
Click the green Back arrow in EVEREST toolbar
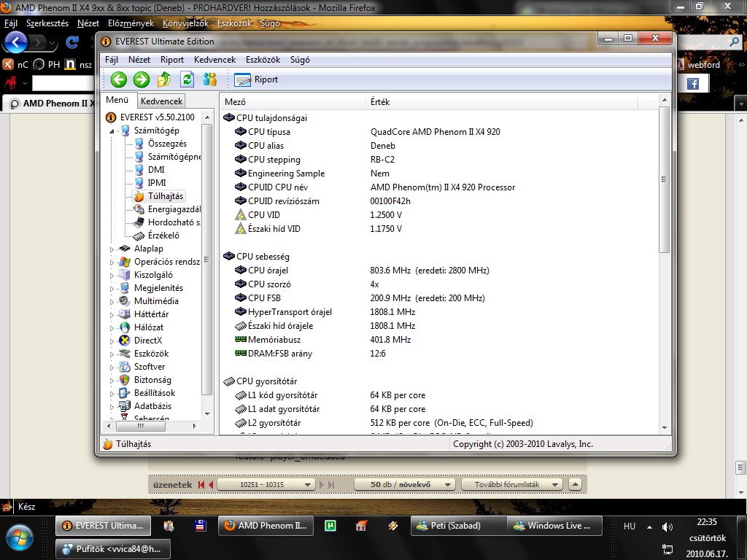tap(119, 79)
